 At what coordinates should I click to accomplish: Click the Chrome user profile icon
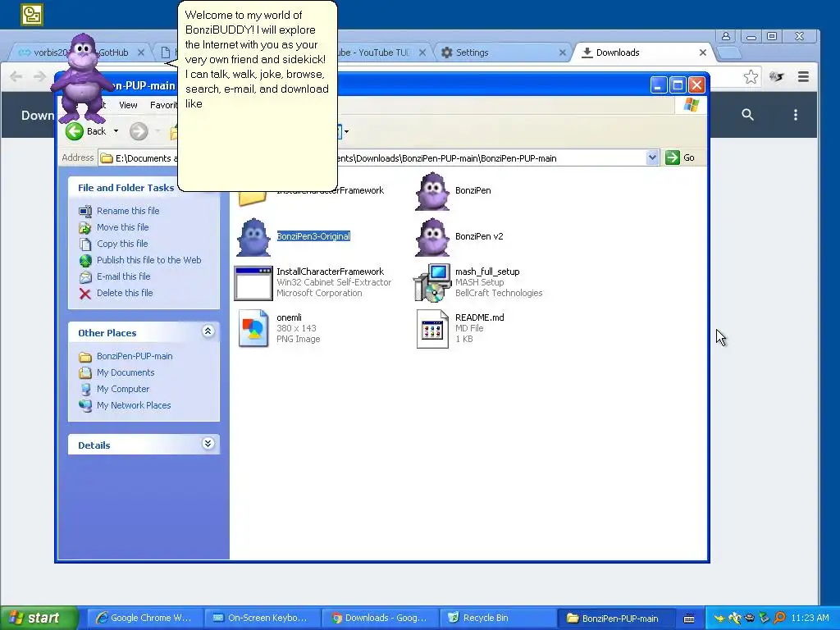click(x=726, y=36)
